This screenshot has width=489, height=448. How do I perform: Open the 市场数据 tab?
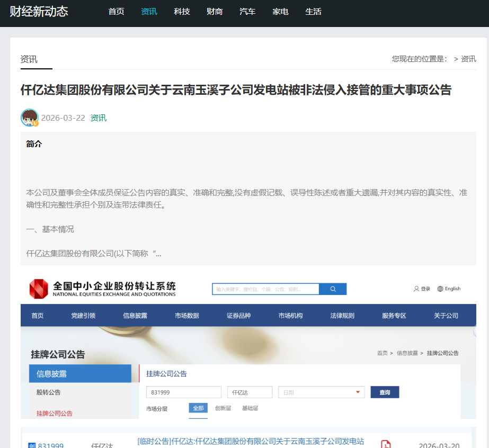pyautogui.click(x=187, y=316)
